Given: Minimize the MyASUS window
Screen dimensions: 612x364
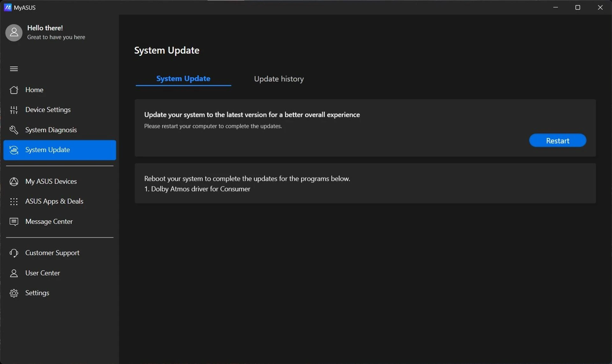Looking at the screenshot, I should pos(556,7).
